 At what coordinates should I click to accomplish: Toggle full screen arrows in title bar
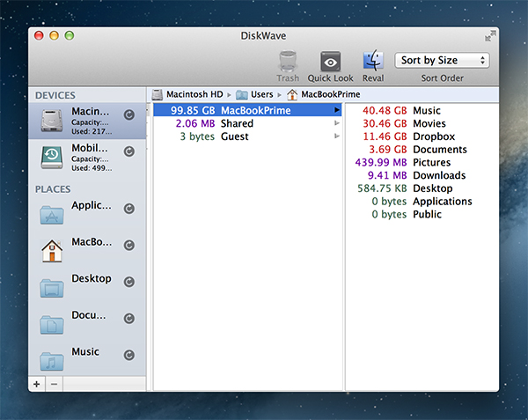click(490, 36)
